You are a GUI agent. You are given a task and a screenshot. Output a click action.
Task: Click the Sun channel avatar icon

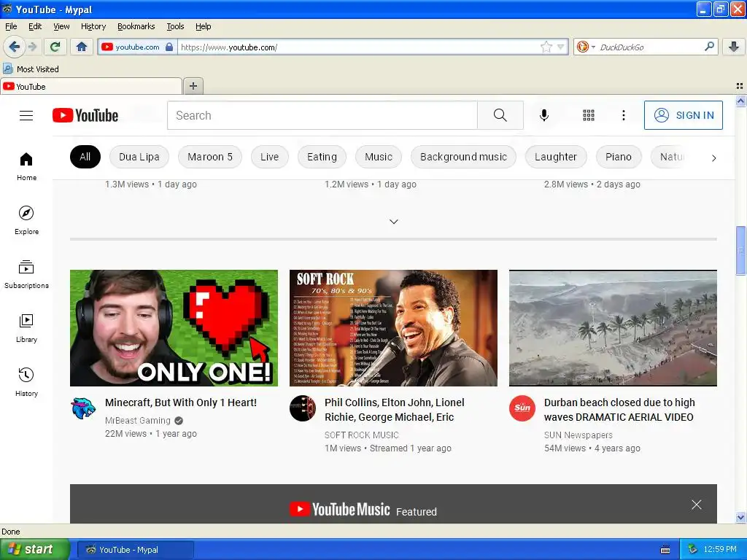(522, 408)
